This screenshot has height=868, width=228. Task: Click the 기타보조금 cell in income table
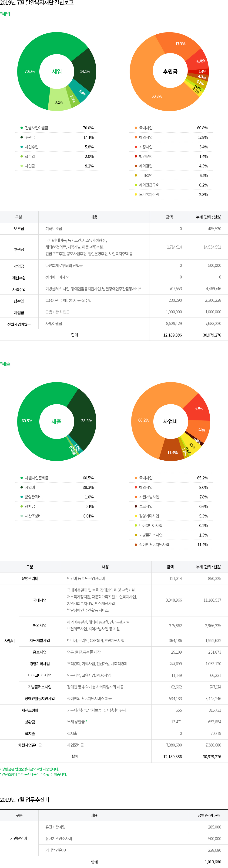[54, 229]
